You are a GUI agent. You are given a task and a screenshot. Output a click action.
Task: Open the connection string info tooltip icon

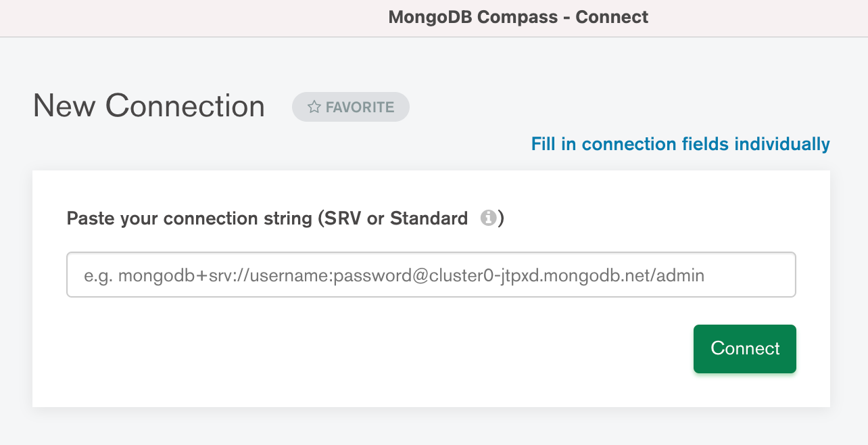pyautogui.click(x=488, y=218)
